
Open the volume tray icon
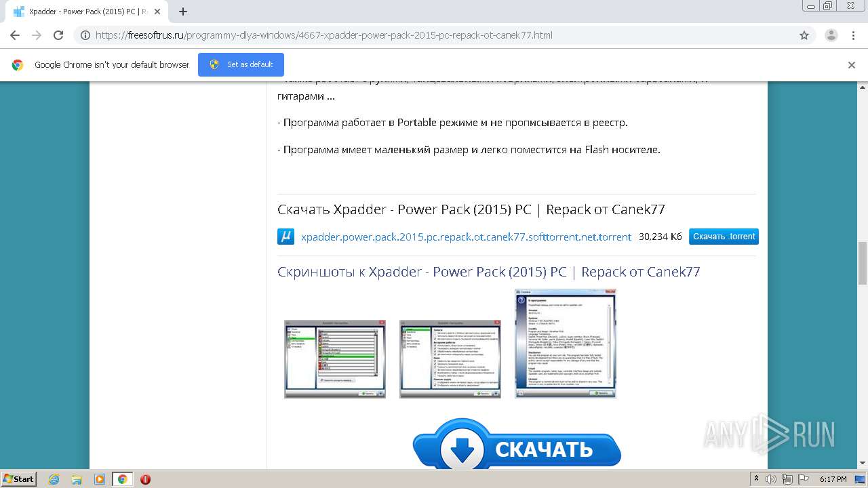tap(771, 479)
